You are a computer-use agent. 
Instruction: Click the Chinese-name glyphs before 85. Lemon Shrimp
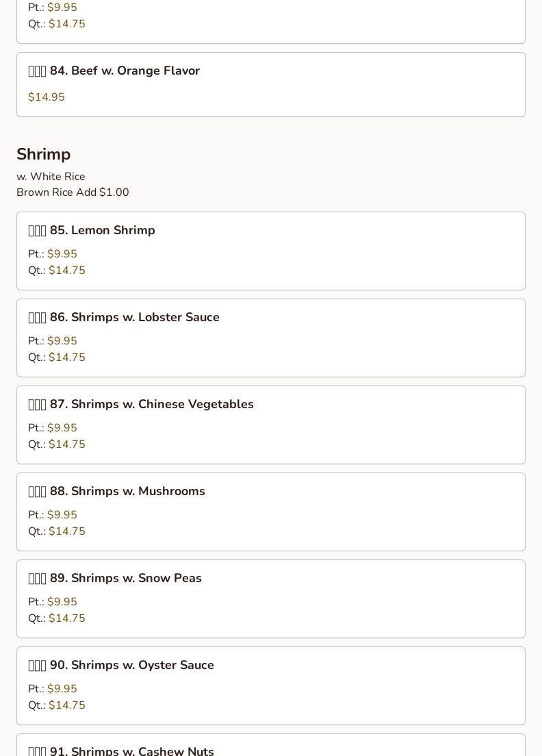pos(37,231)
